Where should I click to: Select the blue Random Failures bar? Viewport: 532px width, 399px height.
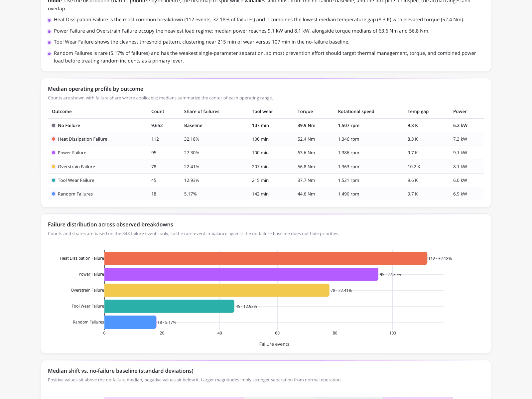click(x=130, y=322)
